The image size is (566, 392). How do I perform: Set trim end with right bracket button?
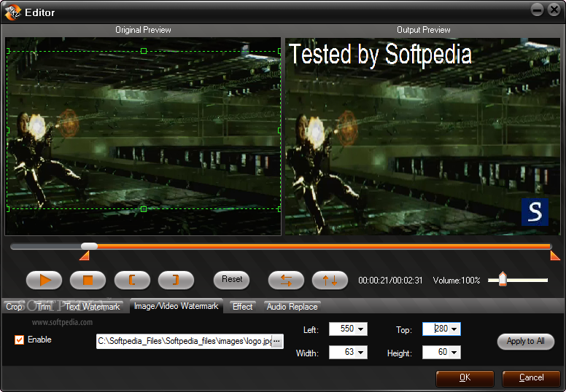177,280
